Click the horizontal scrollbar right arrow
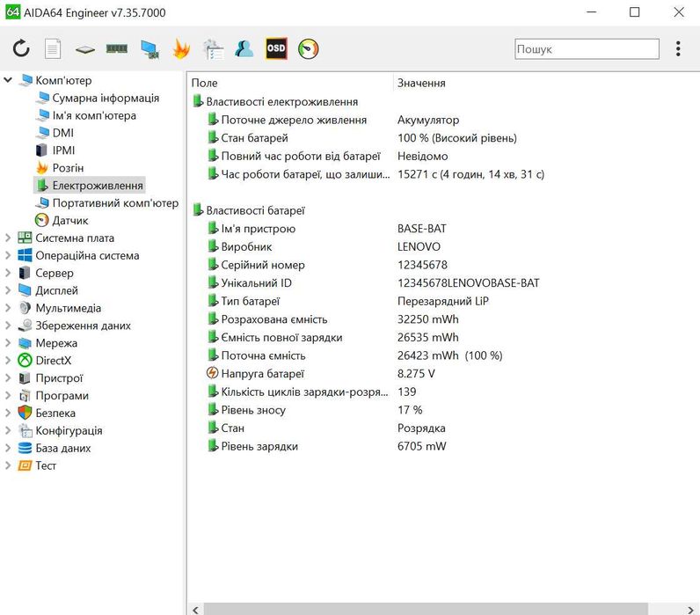The image size is (700, 615). [690, 609]
